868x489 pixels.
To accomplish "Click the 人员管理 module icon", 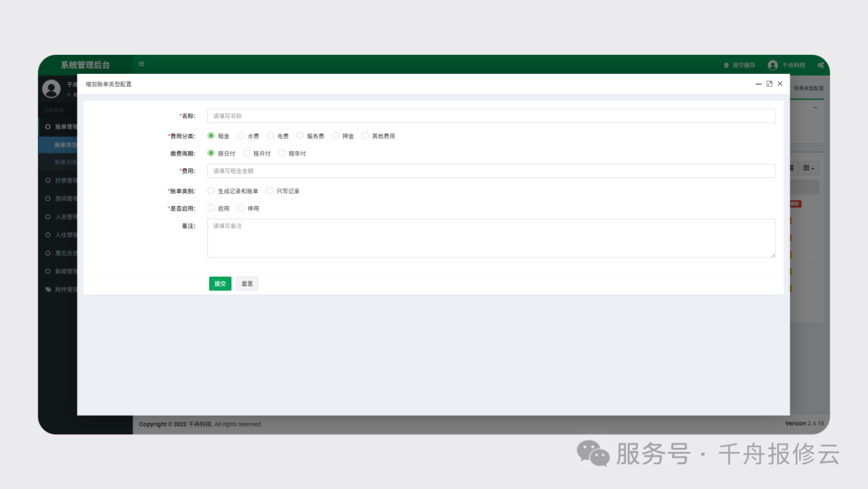I will (x=49, y=216).
